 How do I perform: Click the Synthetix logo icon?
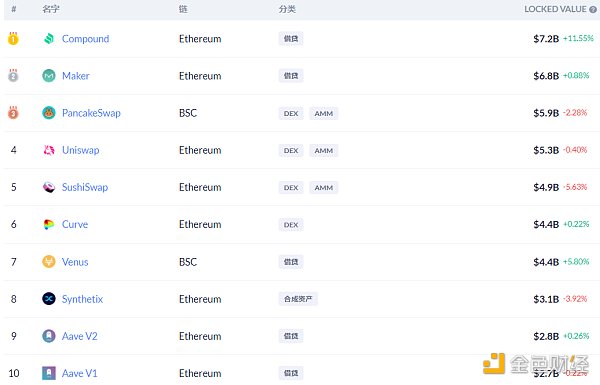[49, 299]
